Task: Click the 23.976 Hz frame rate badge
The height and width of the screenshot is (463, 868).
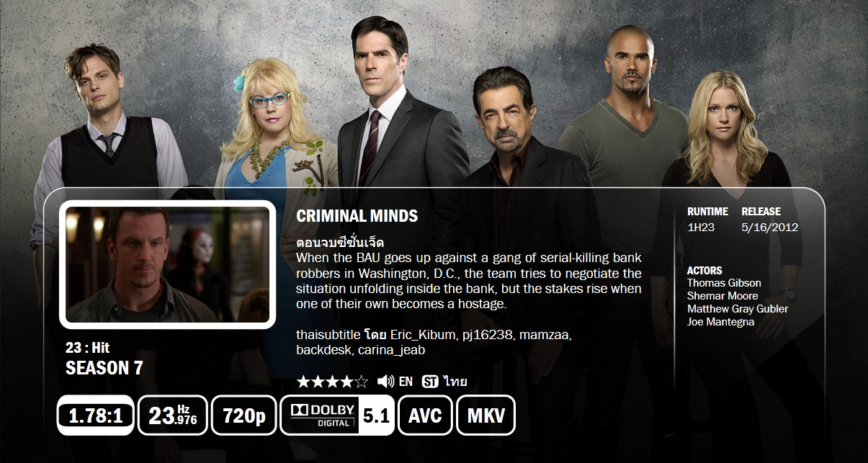Action: tap(172, 415)
